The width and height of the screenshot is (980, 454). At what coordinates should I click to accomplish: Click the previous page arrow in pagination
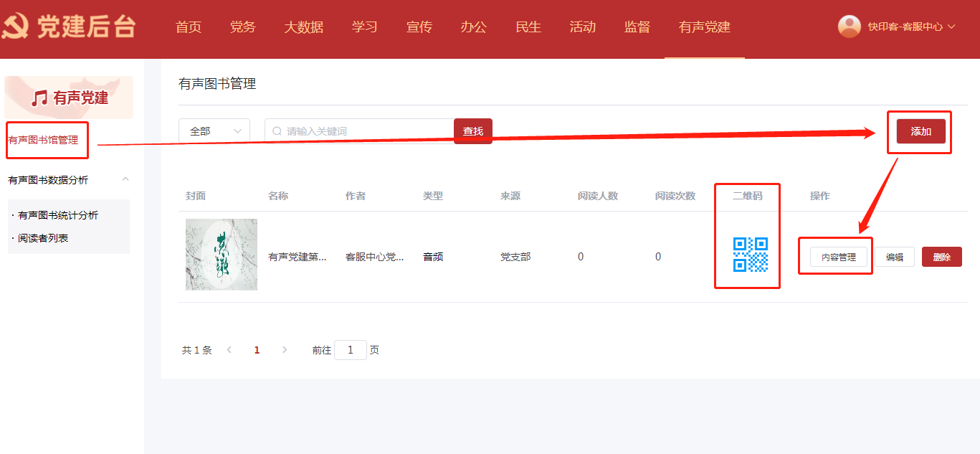[229, 350]
